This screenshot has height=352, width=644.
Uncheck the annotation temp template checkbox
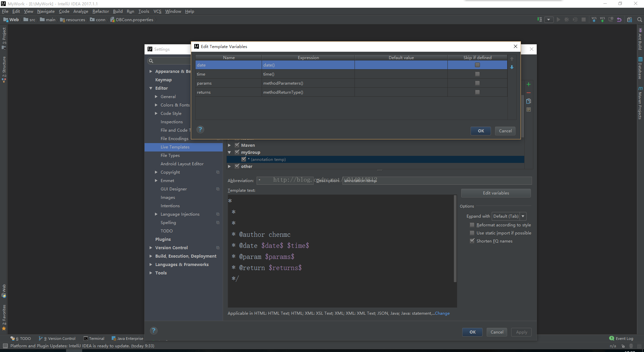point(244,159)
